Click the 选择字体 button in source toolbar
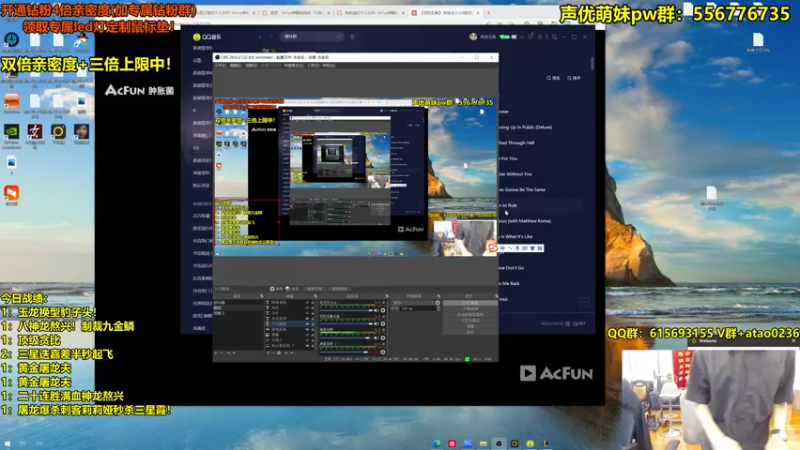 pos(314,289)
